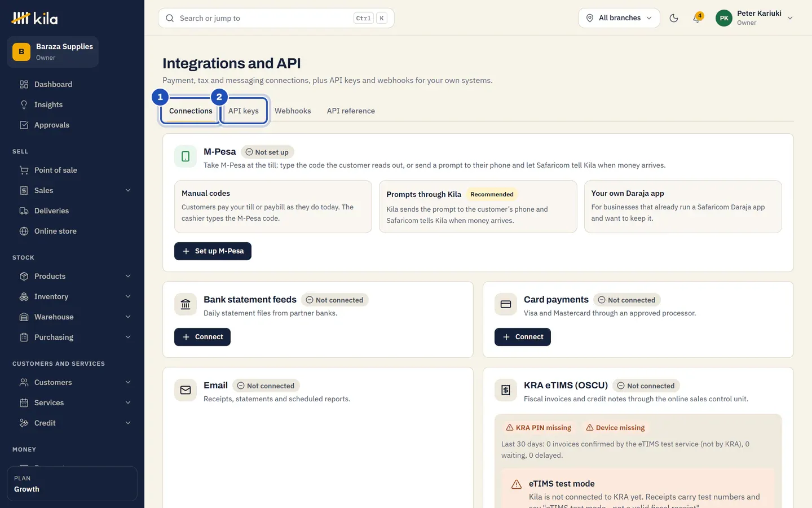Viewport: 812px width, 508px height.
Task: Click the Inventory cubes icon
Action: (x=24, y=296)
